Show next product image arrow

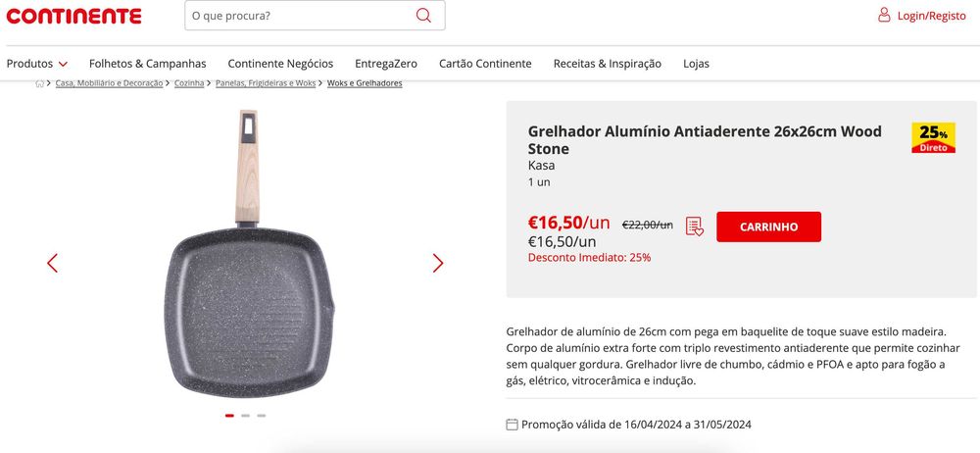tap(438, 263)
